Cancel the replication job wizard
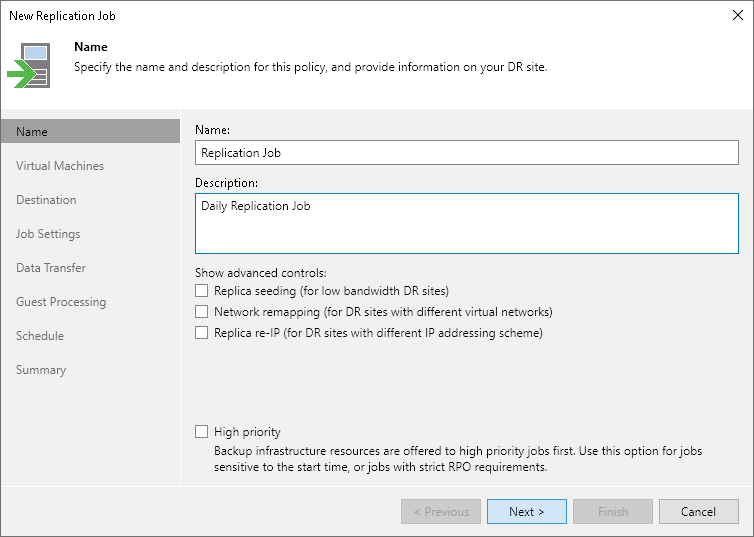Viewport: 754px width, 537px height. [698, 512]
